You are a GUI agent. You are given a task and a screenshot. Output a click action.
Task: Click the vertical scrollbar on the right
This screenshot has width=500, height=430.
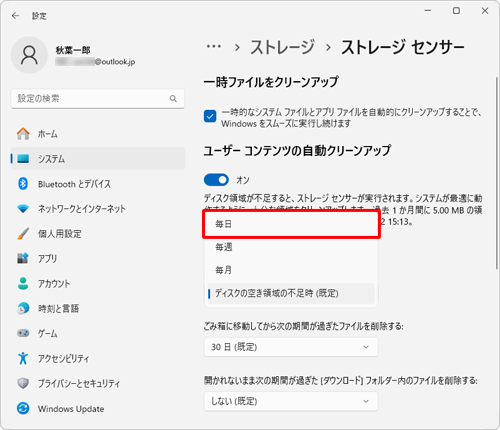point(497,173)
